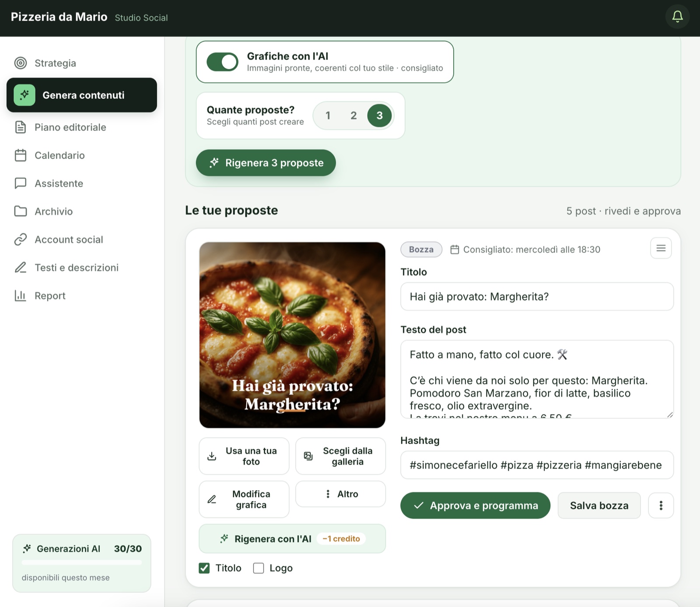Click the Margherita pizza image thumbnail

[x=292, y=335]
